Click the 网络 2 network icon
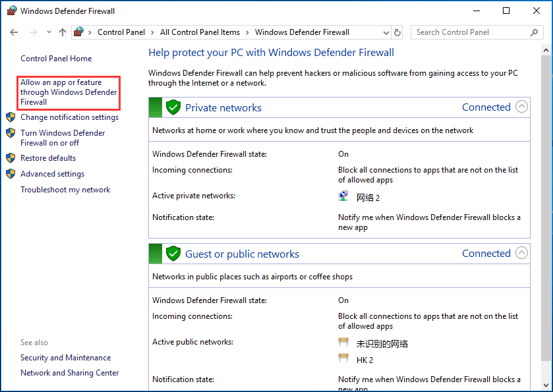The width and height of the screenshot is (553, 392). (x=343, y=196)
